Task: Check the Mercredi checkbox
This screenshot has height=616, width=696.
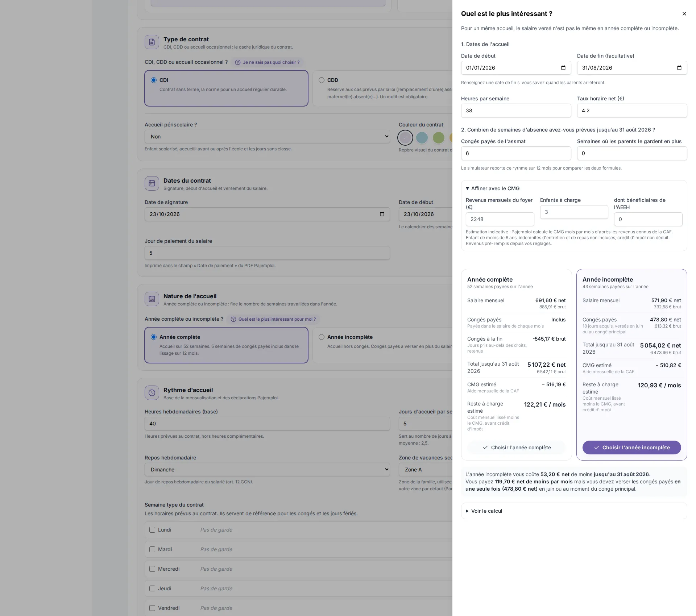Action: tap(152, 569)
